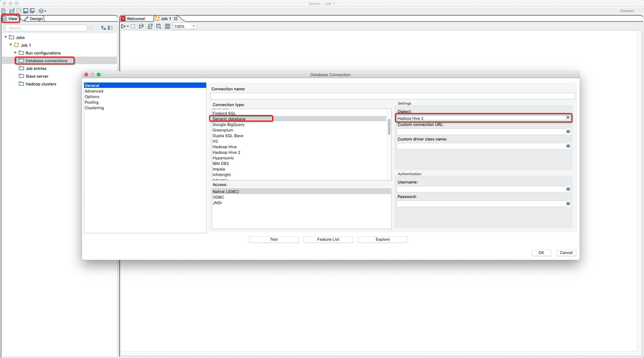Focus the Custom driver class name field

[482, 146]
